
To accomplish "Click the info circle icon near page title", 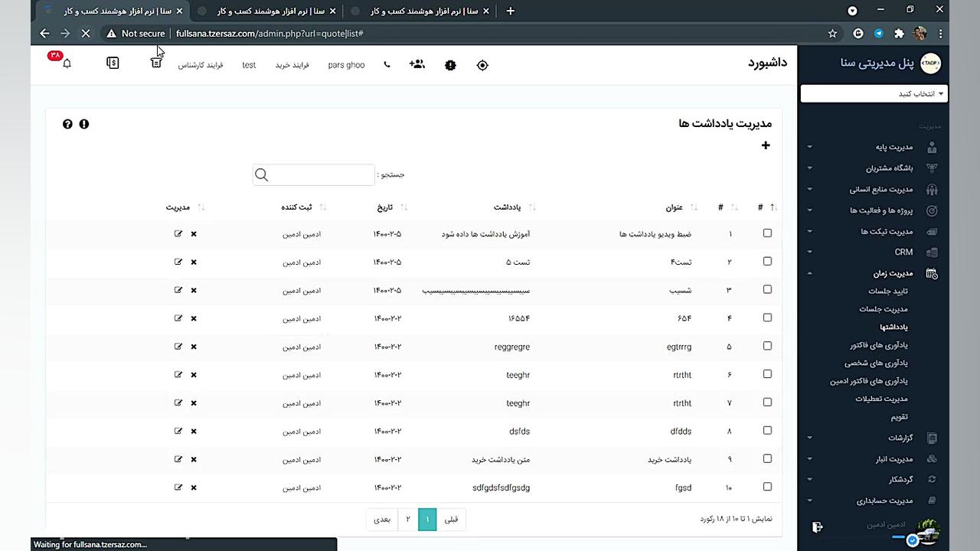I will click(x=83, y=123).
